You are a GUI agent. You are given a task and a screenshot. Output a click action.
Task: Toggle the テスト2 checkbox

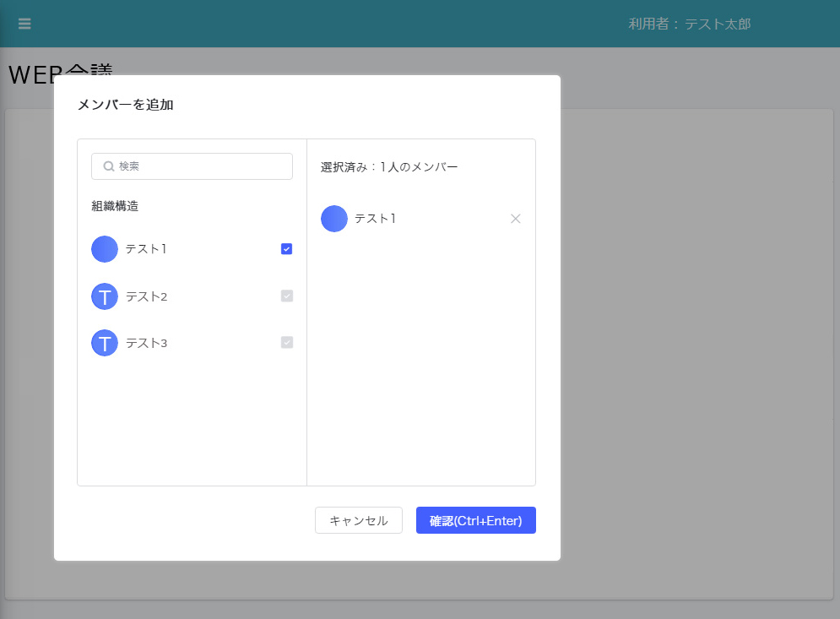287,296
